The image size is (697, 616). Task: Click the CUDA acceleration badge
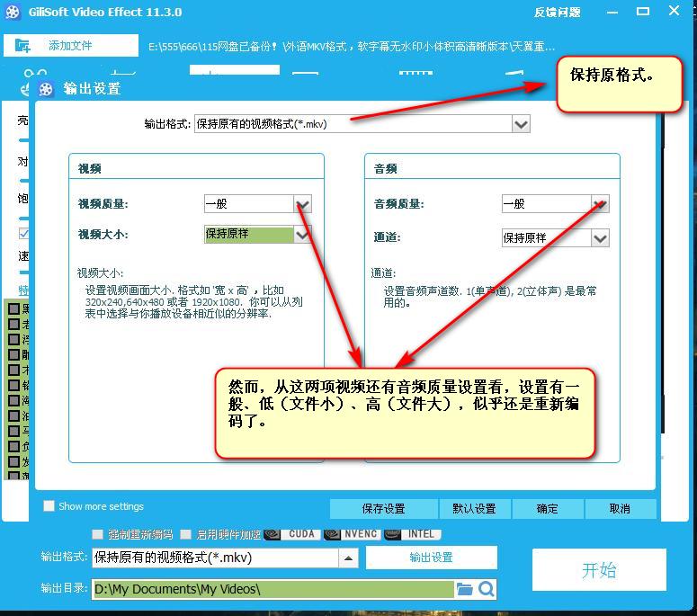[x=292, y=534]
